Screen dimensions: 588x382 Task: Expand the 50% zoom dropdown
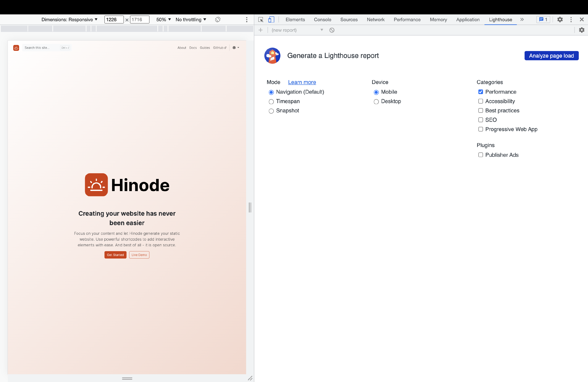[163, 20]
